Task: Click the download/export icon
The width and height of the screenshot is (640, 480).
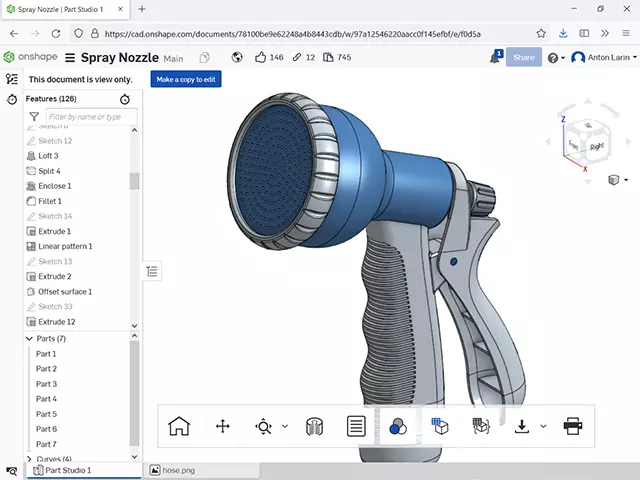Action: [x=522, y=427]
